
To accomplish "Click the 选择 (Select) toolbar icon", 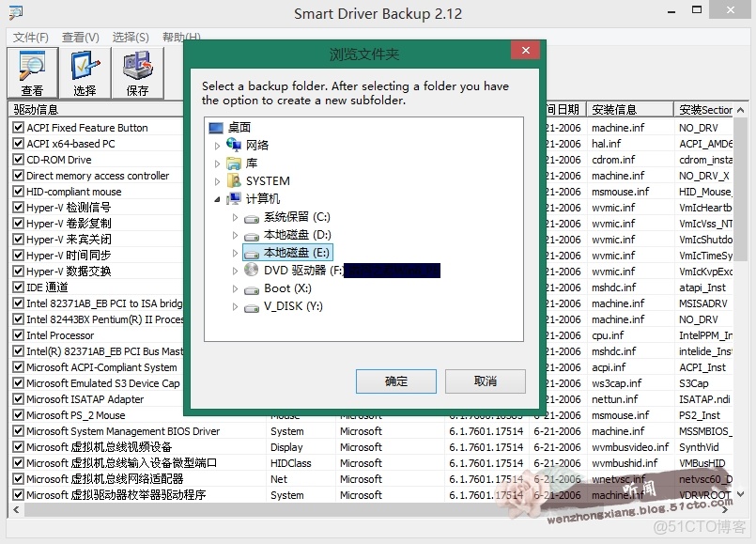I will [85, 72].
